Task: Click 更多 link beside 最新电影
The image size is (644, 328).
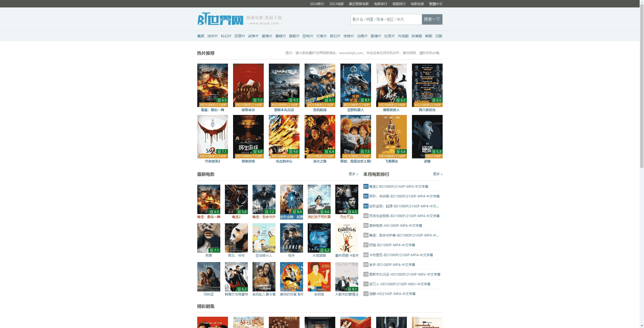Action: point(353,174)
